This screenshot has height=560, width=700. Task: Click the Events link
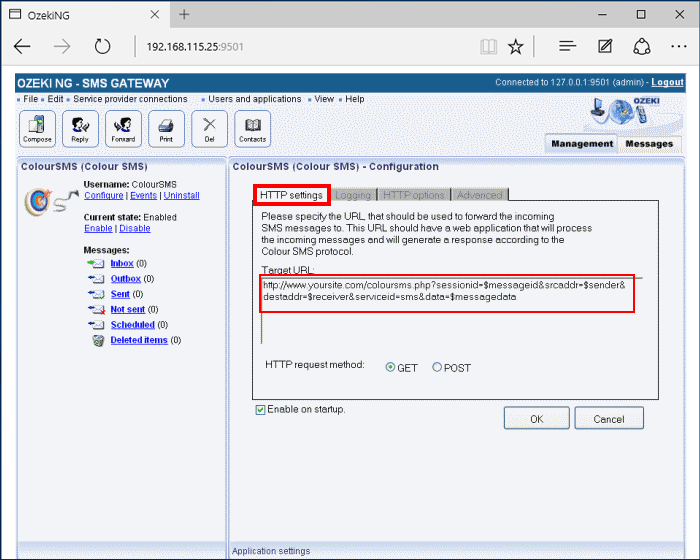pos(143,196)
